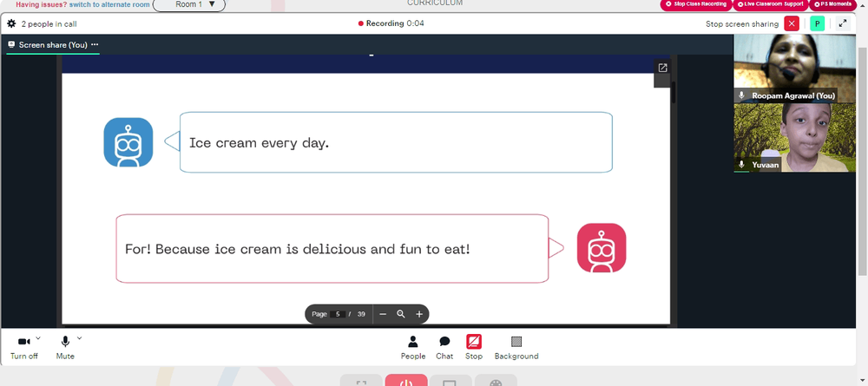The width and height of the screenshot is (868, 386).
Task: Open Screen share tab options ellipsis
Action: click(95, 45)
